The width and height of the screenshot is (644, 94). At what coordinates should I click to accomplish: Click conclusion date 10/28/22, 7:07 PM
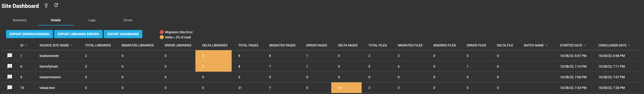[x=611, y=77]
